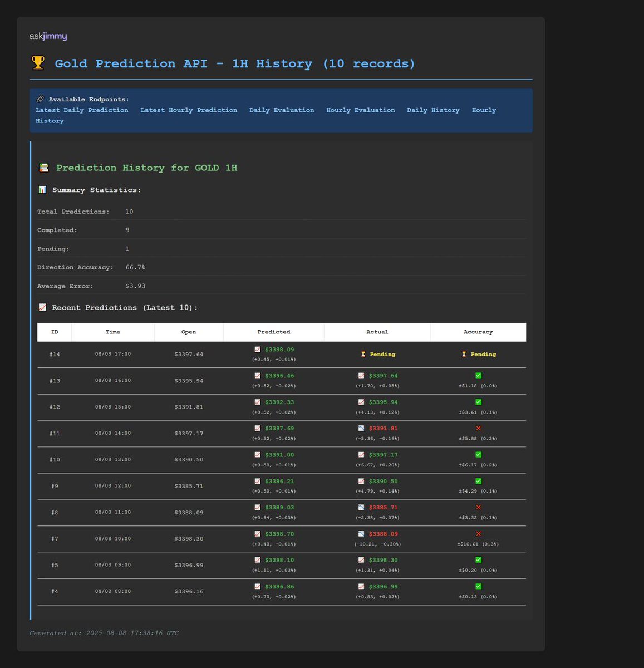Click the down trend icon beside $3388.09 actual
Image resolution: width=644 pixels, height=668 pixels.
point(361,534)
